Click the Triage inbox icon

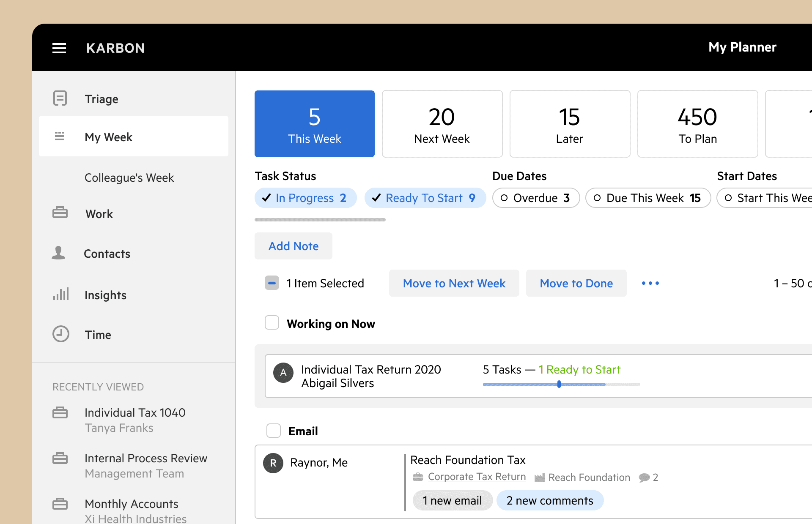pyautogui.click(x=60, y=98)
